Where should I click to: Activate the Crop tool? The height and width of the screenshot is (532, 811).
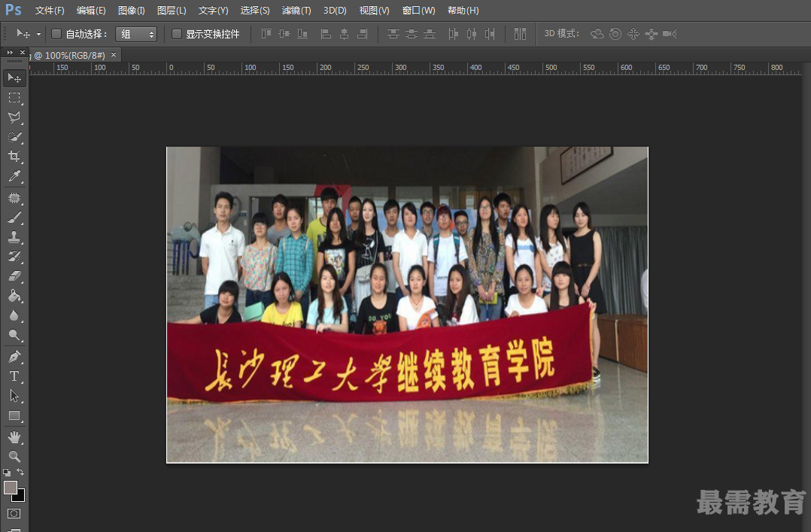coord(14,157)
